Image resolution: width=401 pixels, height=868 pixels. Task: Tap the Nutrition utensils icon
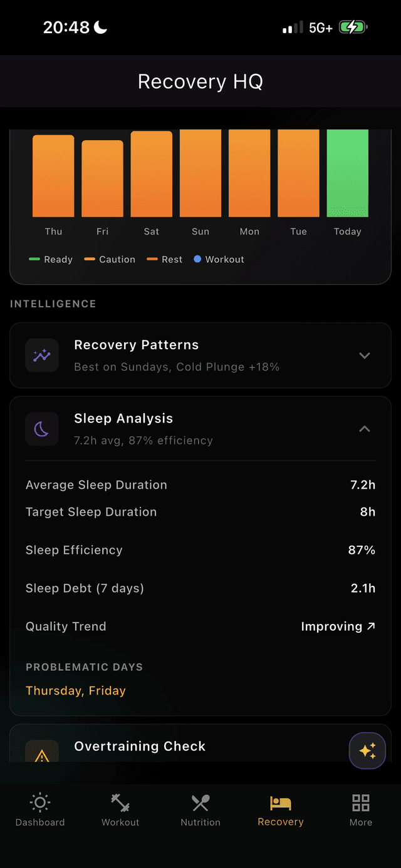[x=200, y=802]
